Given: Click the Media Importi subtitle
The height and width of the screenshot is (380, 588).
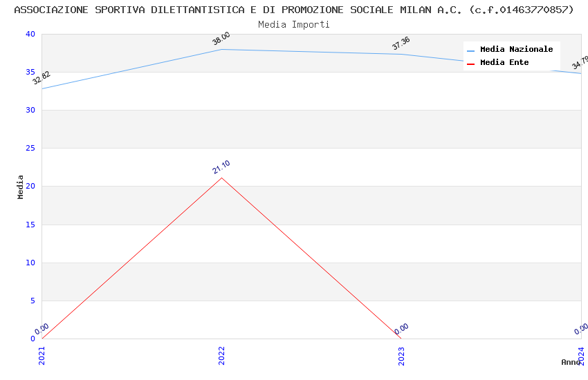Looking at the screenshot, I should click(294, 25).
